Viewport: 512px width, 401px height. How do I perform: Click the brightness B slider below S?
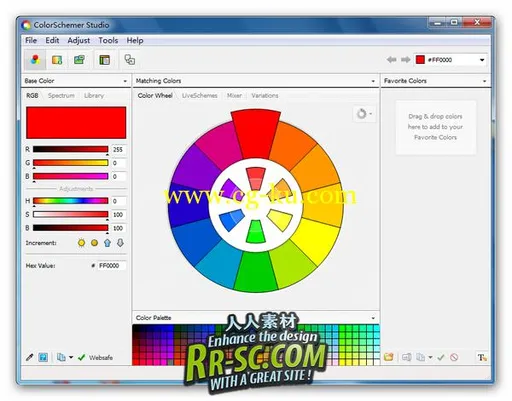pos(71,228)
